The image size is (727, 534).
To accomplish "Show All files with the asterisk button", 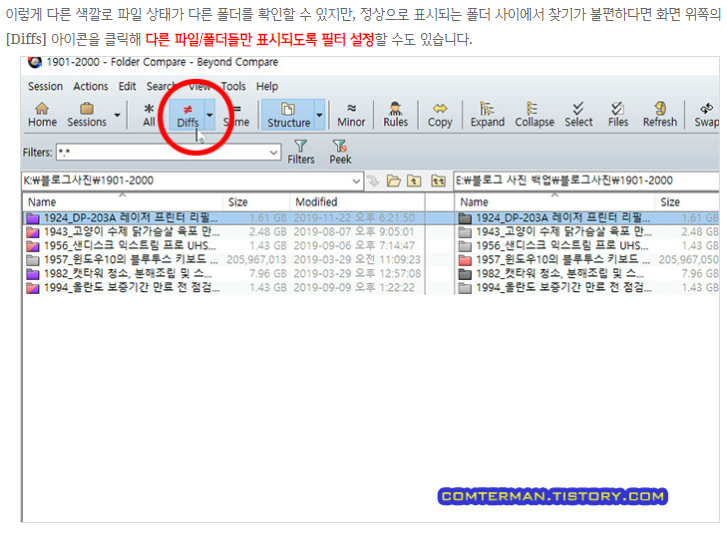I will coord(149,114).
